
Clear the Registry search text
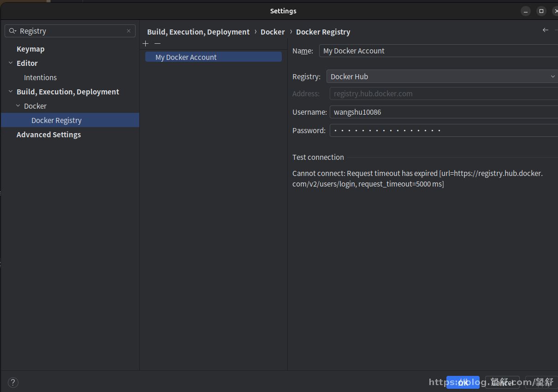[129, 31]
